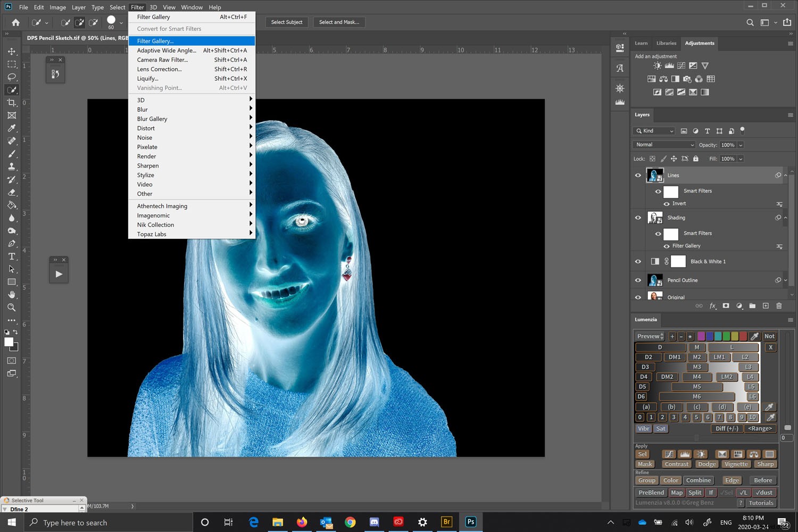Hide the Black & White 1 layer
798x532 pixels.
pyautogui.click(x=637, y=261)
